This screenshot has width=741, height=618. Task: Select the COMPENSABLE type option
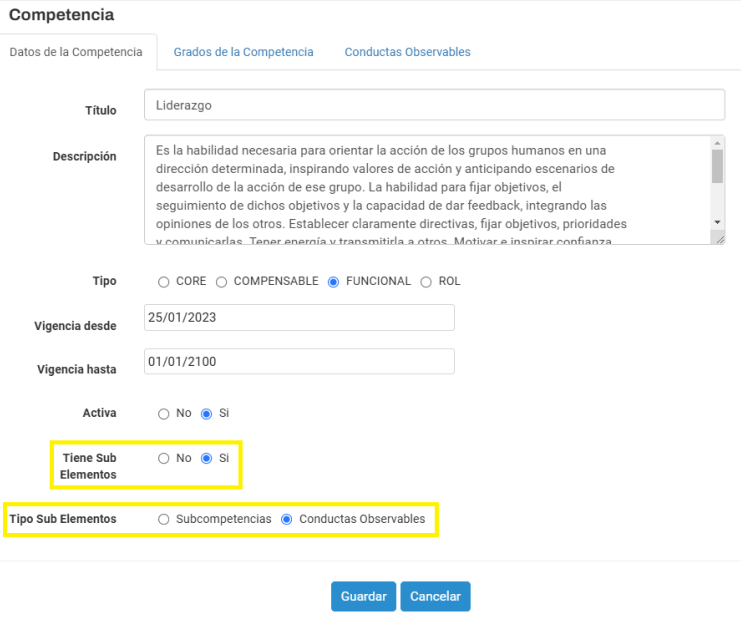click(x=221, y=282)
